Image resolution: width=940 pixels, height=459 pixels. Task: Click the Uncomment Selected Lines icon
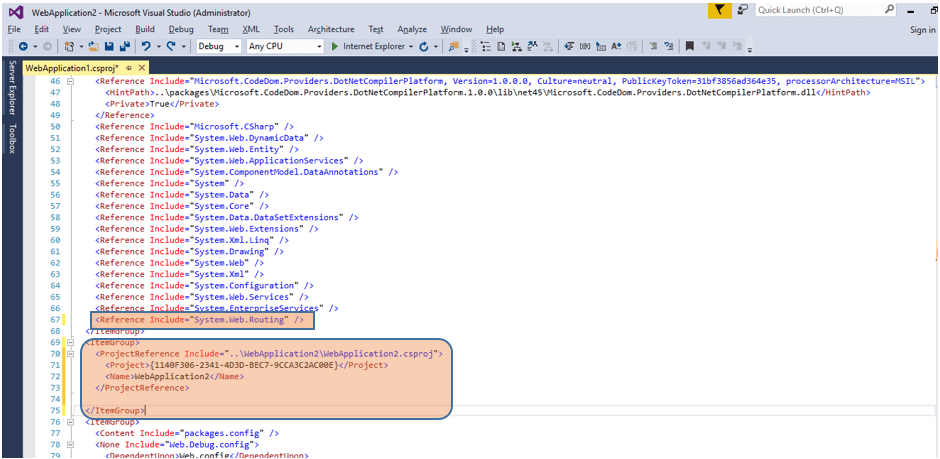(x=669, y=46)
